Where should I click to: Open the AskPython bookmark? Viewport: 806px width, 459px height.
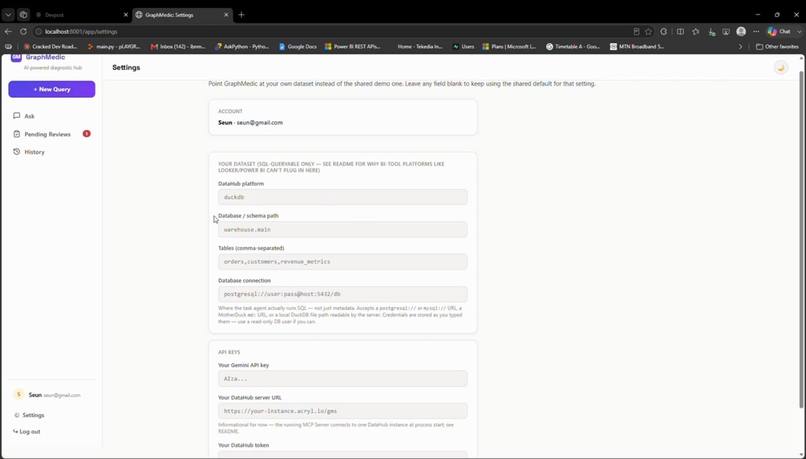(x=242, y=46)
